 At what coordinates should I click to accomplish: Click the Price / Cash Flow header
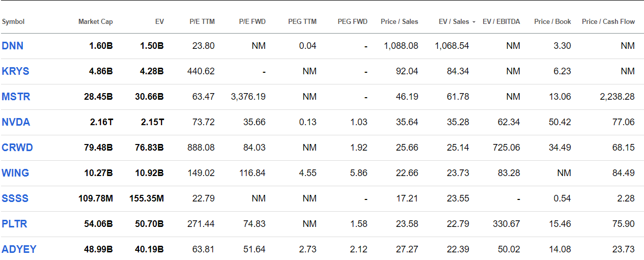[x=608, y=22]
